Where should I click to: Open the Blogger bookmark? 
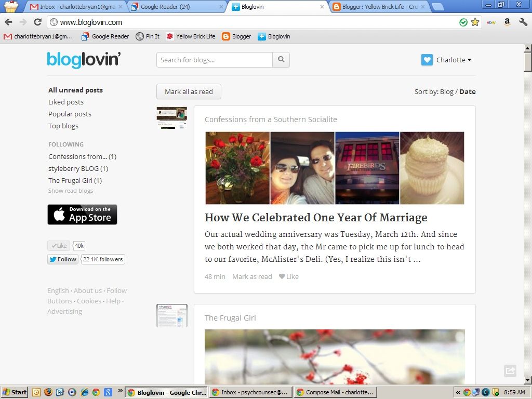[x=236, y=36]
